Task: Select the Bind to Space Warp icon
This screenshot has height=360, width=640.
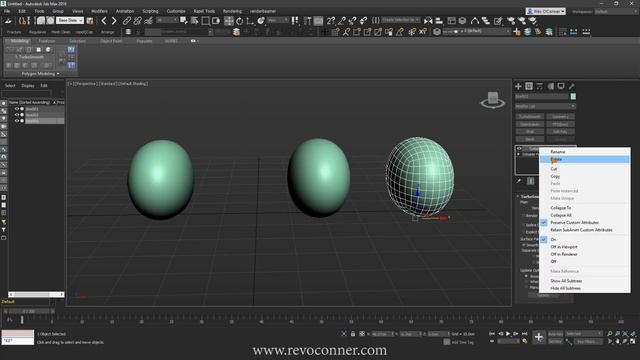Action: tap(149, 20)
